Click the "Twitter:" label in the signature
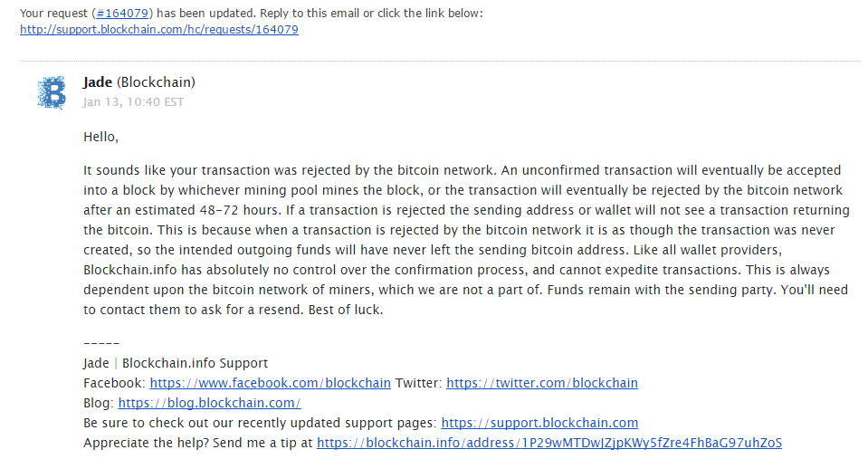This screenshot has width=868, height=459. click(418, 383)
